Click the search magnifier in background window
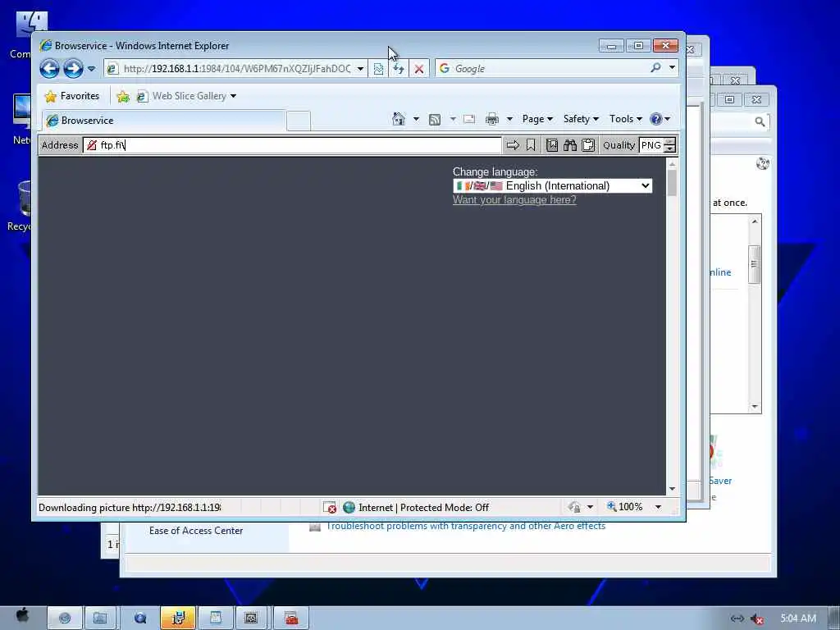The height and width of the screenshot is (630, 840). (760, 122)
